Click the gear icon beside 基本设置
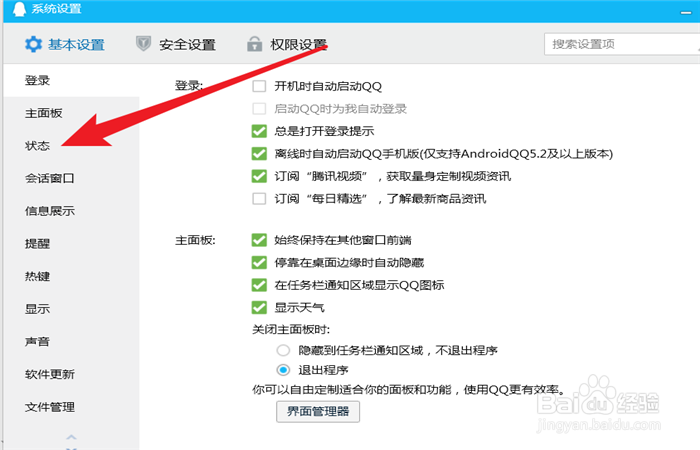The width and height of the screenshot is (700, 450). click(33, 44)
